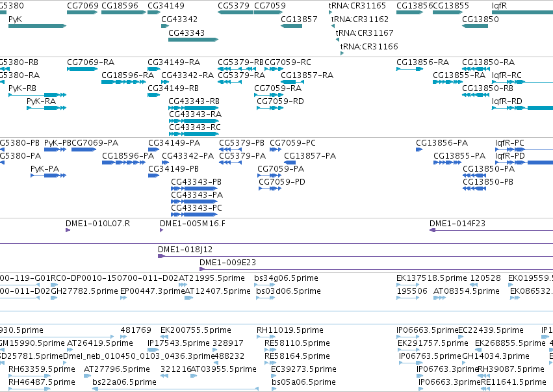Select protein CG7059-PD
Viewport: 553px width, 392px height.
(270, 189)
